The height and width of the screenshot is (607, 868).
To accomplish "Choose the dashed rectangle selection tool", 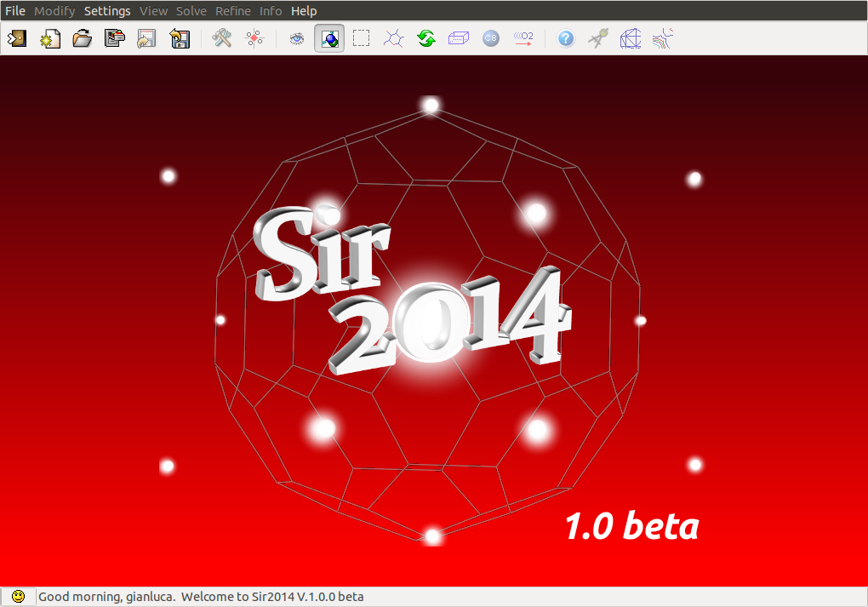I will point(362,38).
